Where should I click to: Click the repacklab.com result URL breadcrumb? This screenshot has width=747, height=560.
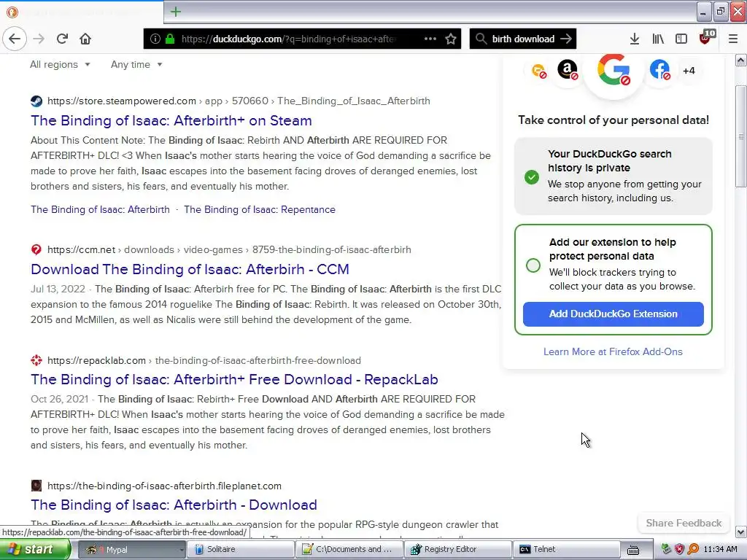tap(204, 360)
